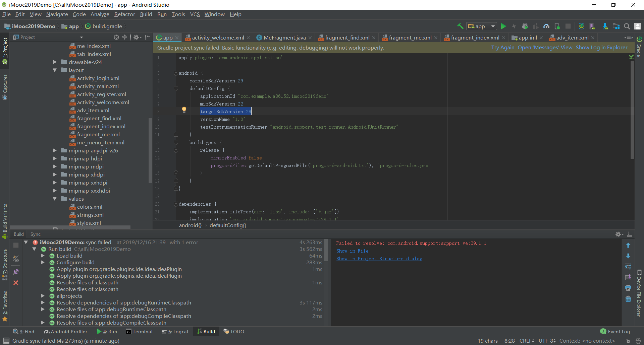
Task: Click Open 'Messages' View link
Action: pyautogui.click(x=545, y=48)
